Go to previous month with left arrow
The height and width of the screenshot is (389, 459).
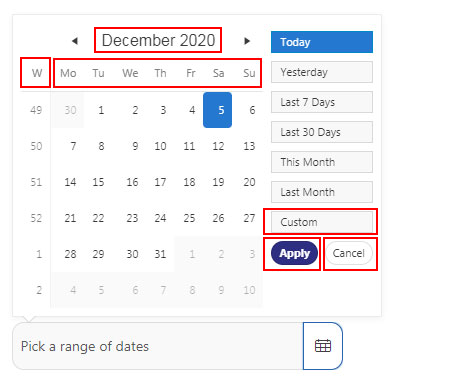(x=75, y=41)
